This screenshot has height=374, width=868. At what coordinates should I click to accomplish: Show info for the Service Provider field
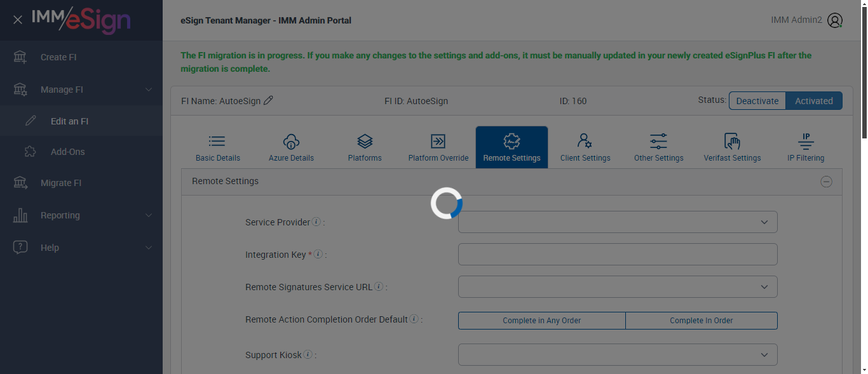tap(316, 222)
